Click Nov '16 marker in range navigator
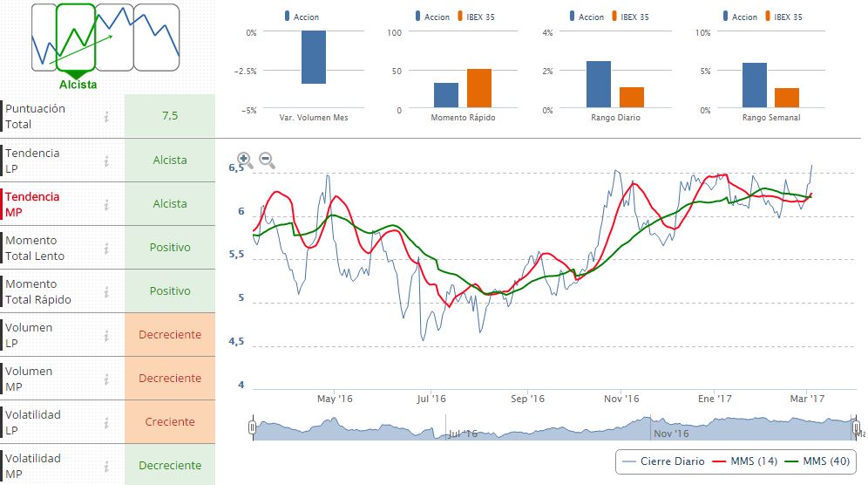Viewport: 868px width, 485px height. click(671, 433)
